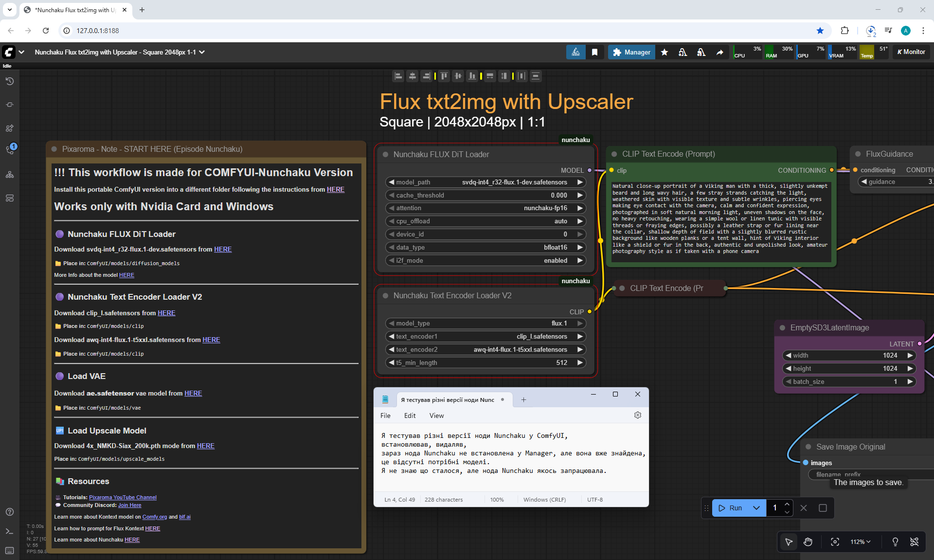Click the guidance value slider field
The width and height of the screenshot is (934, 560).
[898, 181]
